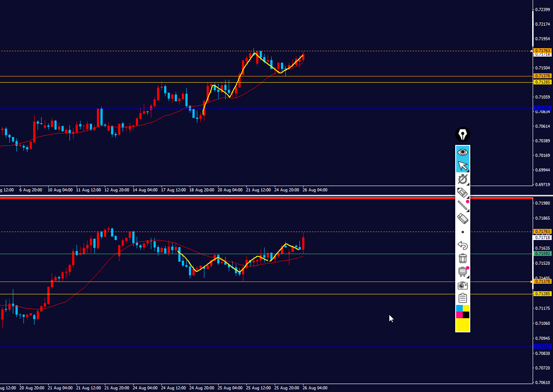Click the 25 Aug 04:00 label on bottom time axis
Image resolution: width=553 pixels, height=392 pixels.
coord(230,388)
